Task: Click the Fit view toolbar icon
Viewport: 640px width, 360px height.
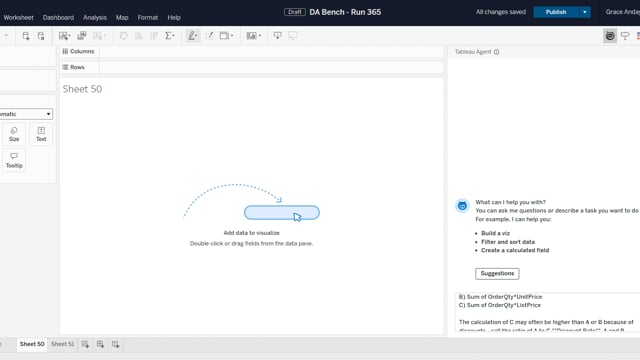Action: tap(226, 36)
